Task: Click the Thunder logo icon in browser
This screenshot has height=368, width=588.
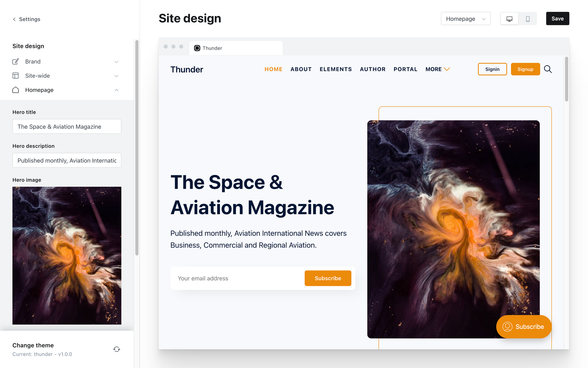Action: click(x=197, y=48)
